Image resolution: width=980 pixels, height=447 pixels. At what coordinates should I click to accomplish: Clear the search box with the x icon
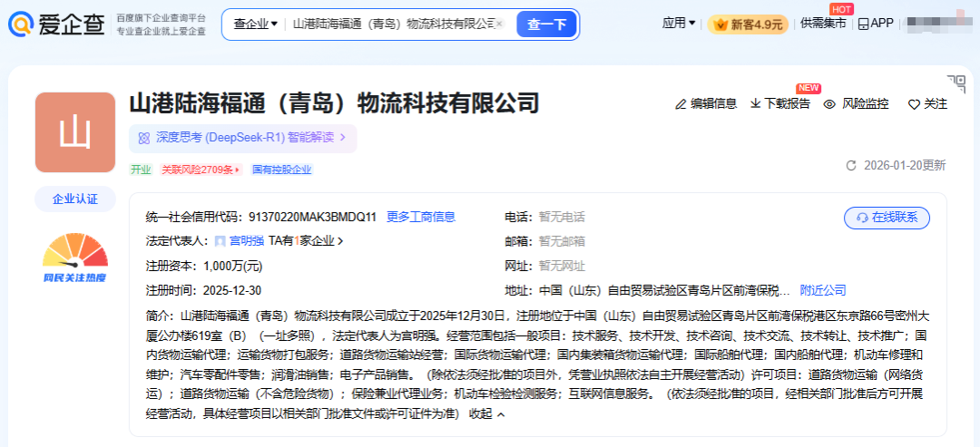click(x=499, y=24)
